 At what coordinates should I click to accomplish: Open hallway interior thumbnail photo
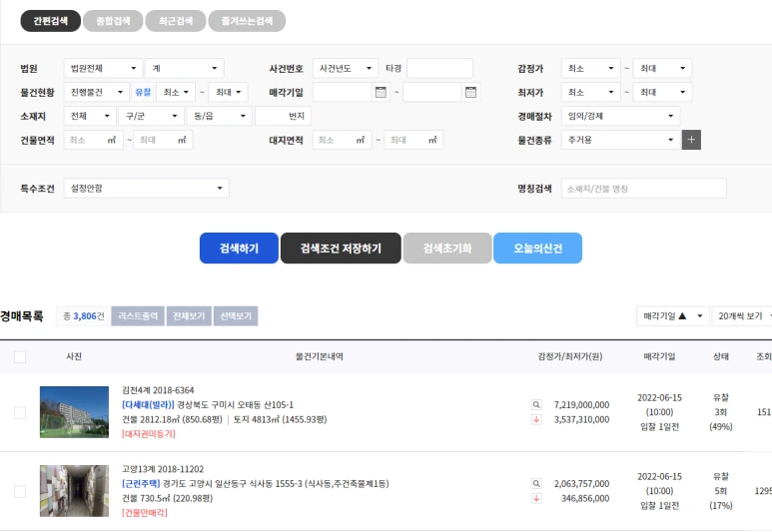[x=74, y=491]
